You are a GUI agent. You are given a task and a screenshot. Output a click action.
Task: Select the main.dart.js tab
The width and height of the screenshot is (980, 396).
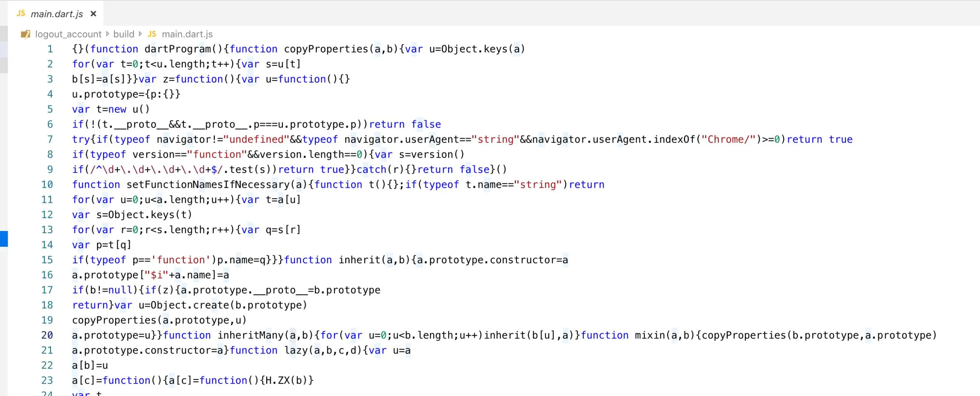56,14
